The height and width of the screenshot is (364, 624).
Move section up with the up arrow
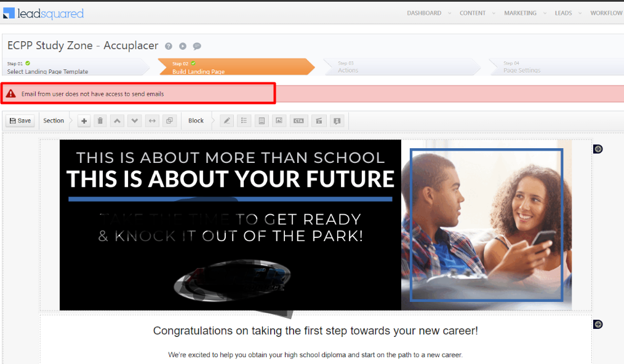(118, 121)
